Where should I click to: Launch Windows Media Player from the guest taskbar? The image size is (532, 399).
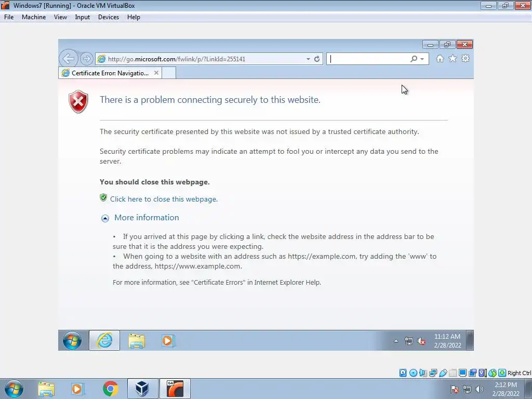pos(168,341)
